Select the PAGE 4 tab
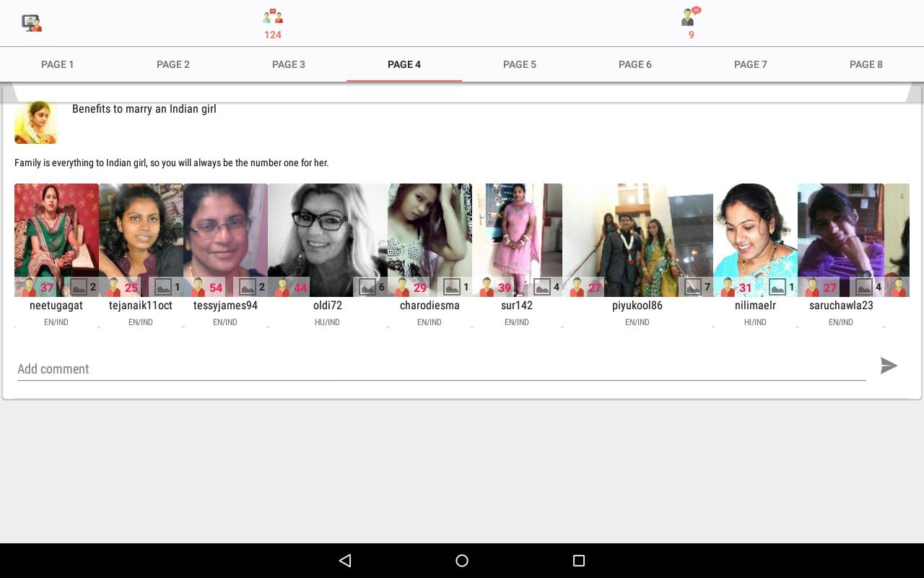The height and width of the screenshot is (578, 924). point(404,64)
